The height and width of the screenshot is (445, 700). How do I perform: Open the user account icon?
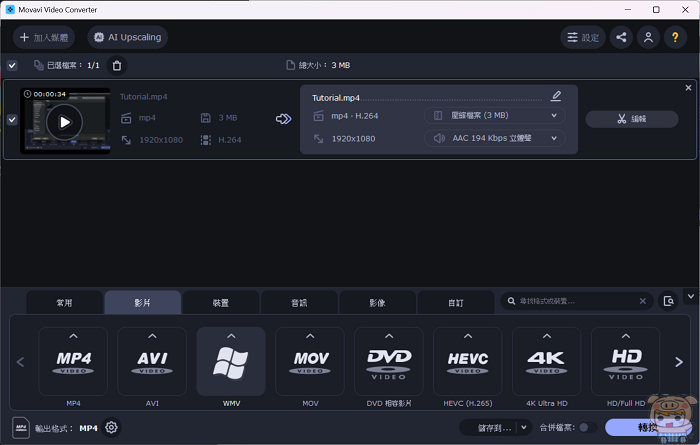point(649,38)
